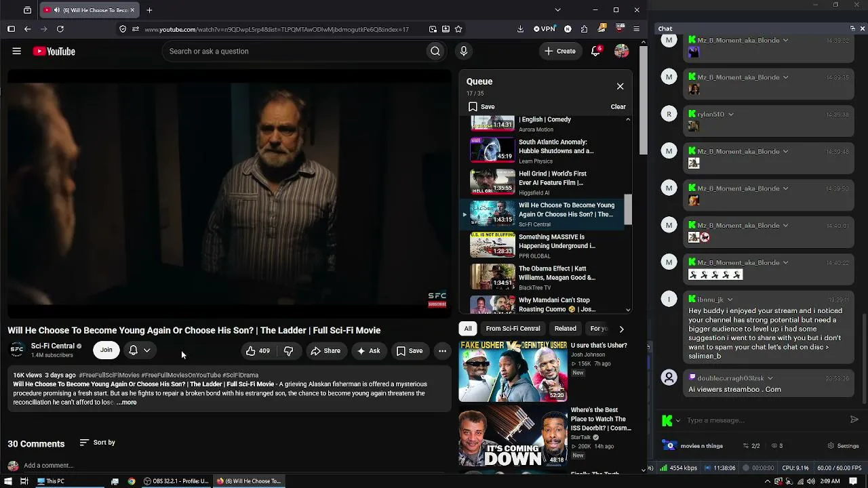Switch to OBS window in the taskbar

point(176,481)
